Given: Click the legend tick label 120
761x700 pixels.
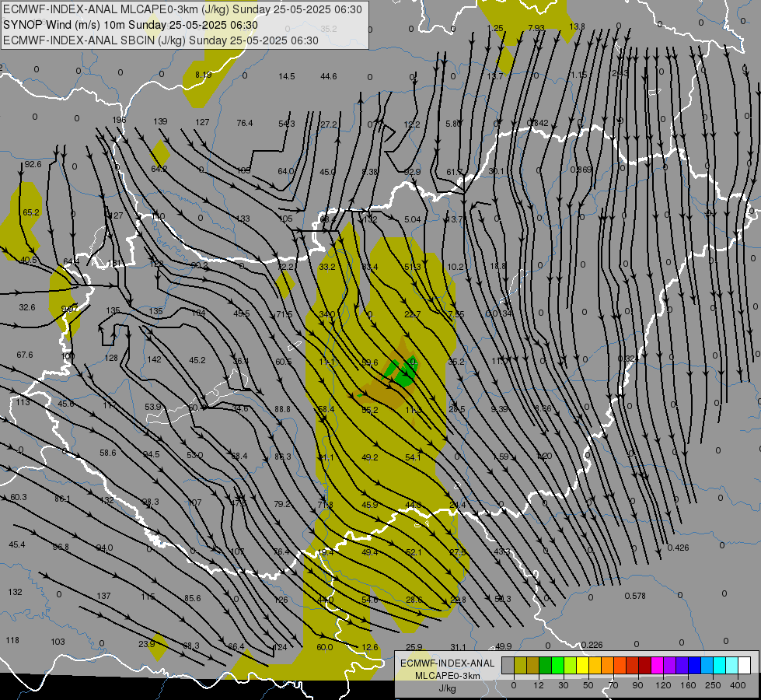Looking at the screenshot, I should 663,685.
